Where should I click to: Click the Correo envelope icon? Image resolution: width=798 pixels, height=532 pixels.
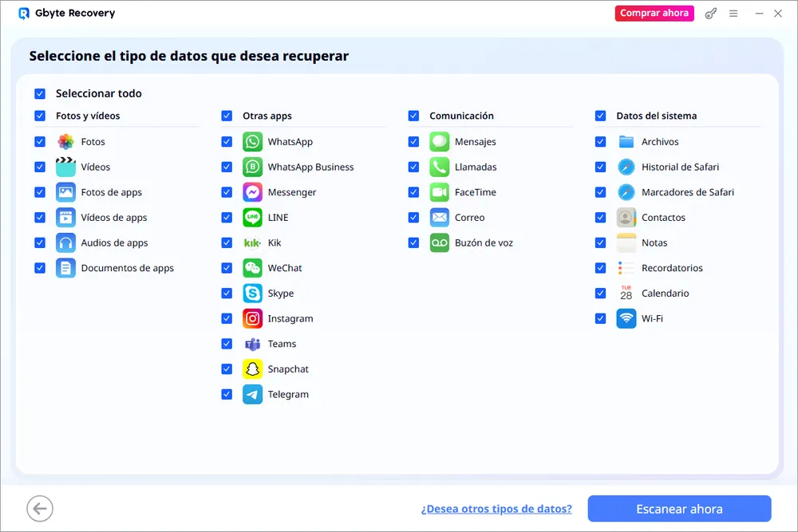coord(439,218)
